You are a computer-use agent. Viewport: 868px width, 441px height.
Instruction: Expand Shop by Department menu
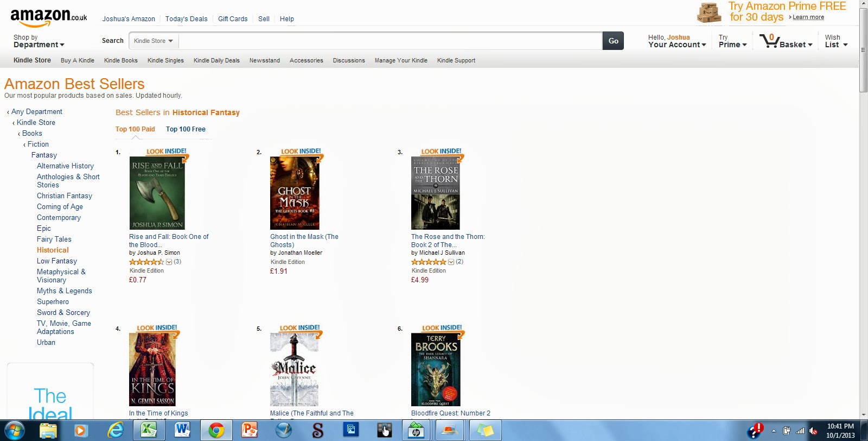(x=39, y=41)
